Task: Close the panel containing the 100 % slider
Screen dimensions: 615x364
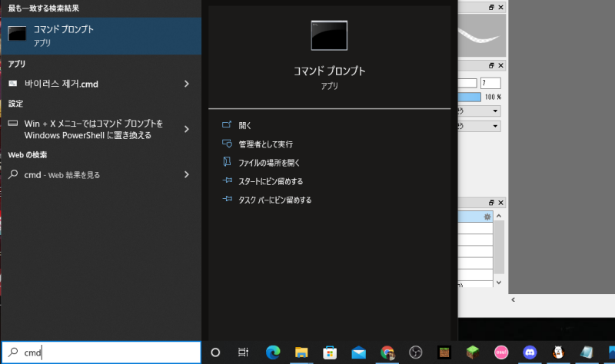Action: [x=501, y=65]
